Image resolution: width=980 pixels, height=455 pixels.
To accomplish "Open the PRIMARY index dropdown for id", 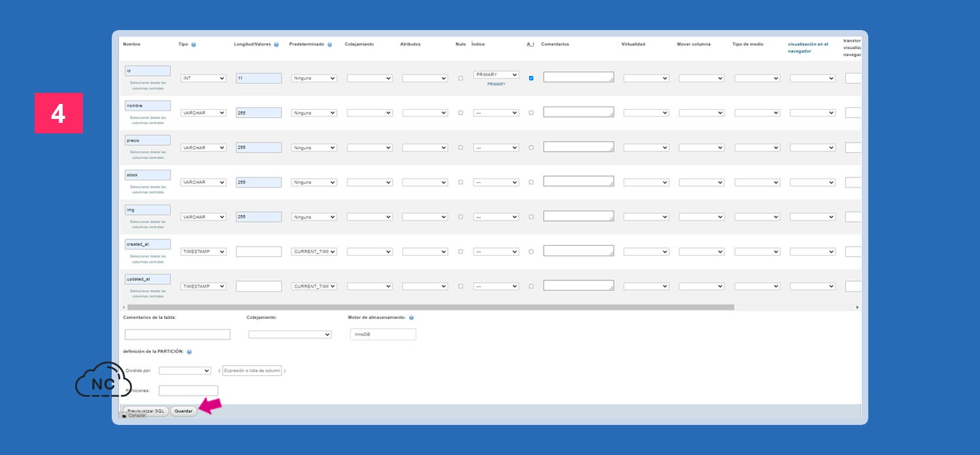I will 497,75.
